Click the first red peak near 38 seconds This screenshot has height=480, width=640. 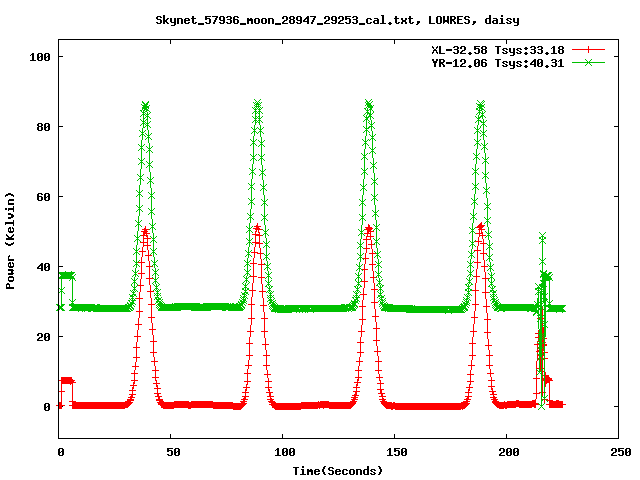(145, 231)
